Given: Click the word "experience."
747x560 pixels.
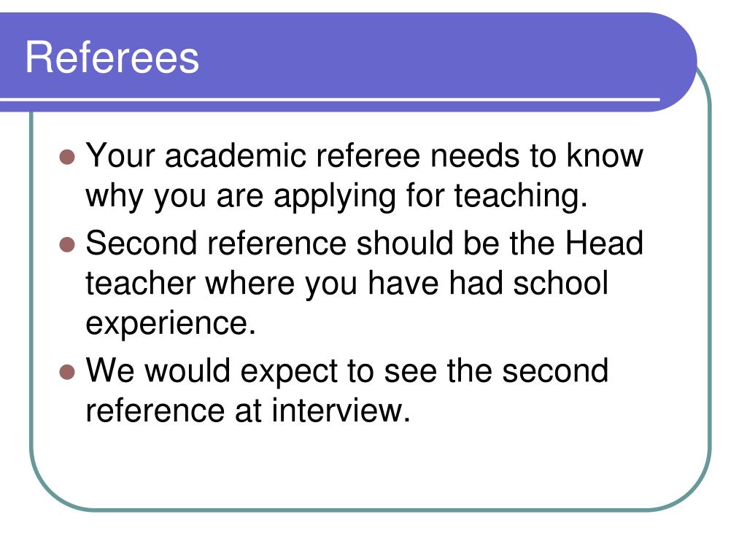Looking at the screenshot, I should [171, 324].
